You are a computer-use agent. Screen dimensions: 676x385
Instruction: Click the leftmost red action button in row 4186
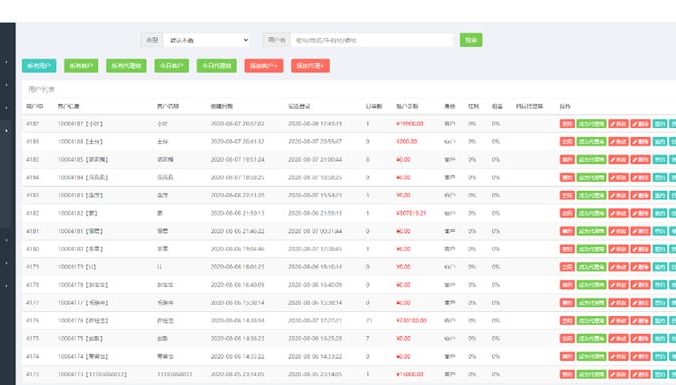coord(567,141)
